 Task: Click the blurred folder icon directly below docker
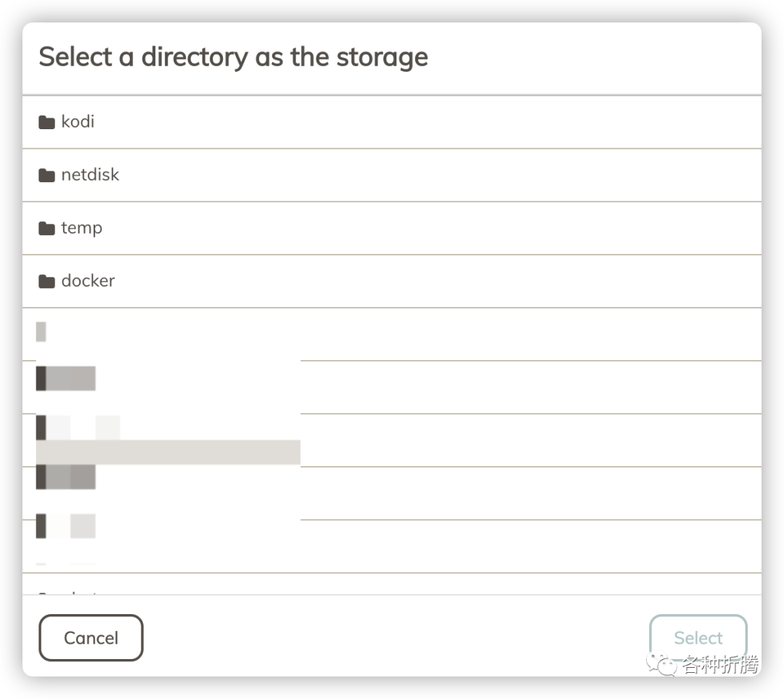coord(41,332)
